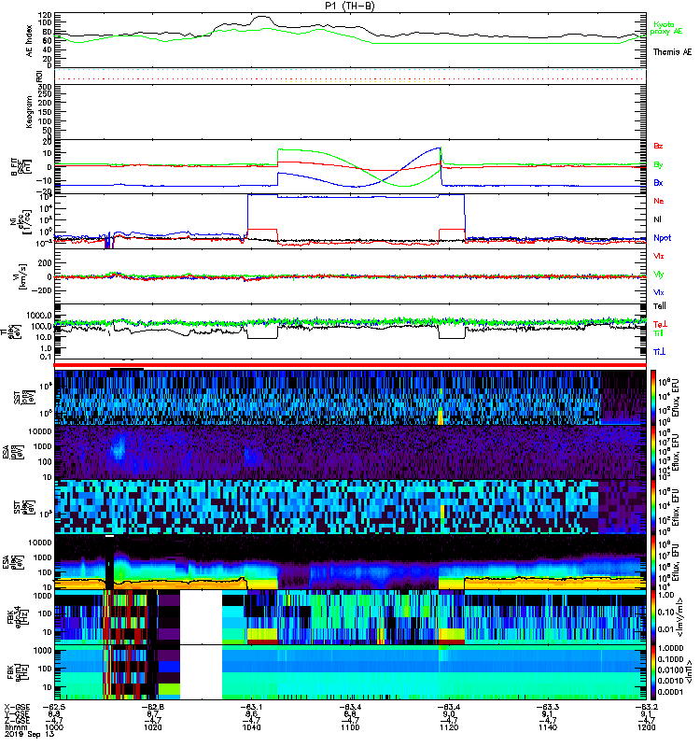
Task: Click the 'B_FIT GSE [nT]' axis label
Action: click(x=20, y=167)
